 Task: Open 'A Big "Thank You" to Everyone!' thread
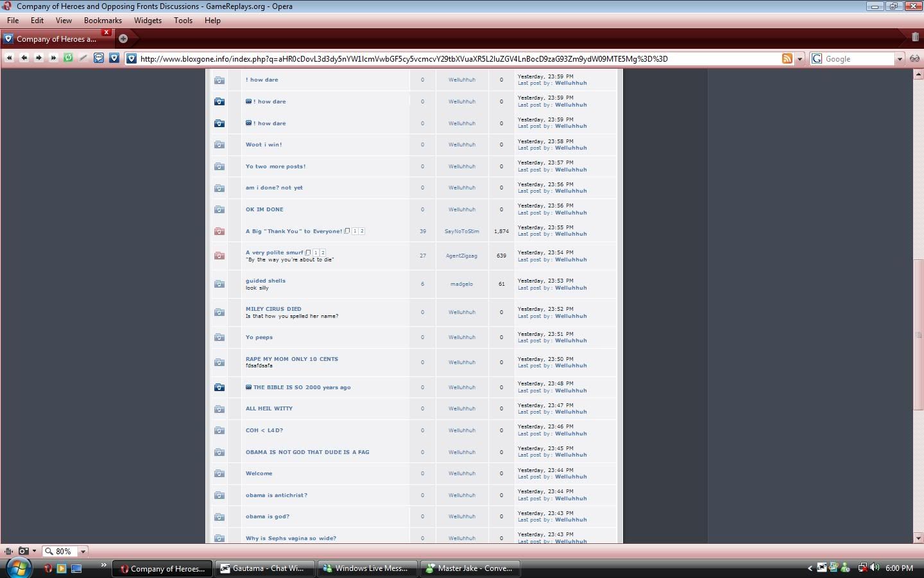[x=294, y=231]
